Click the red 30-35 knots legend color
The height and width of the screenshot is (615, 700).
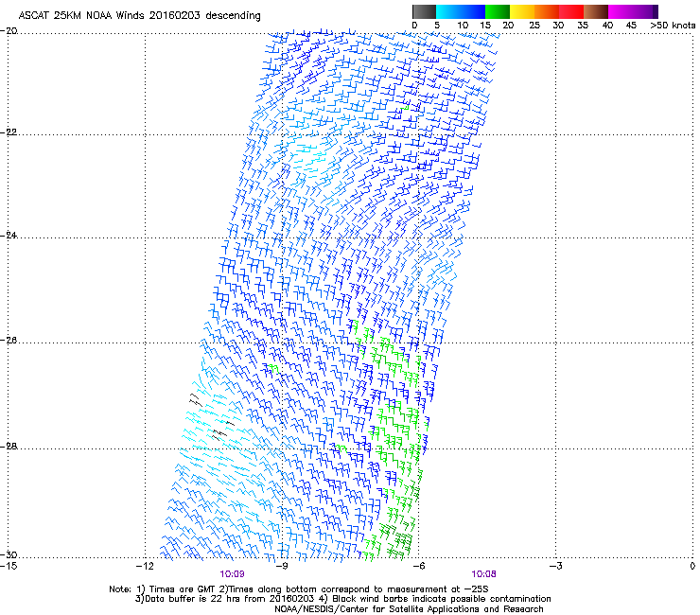pos(571,11)
